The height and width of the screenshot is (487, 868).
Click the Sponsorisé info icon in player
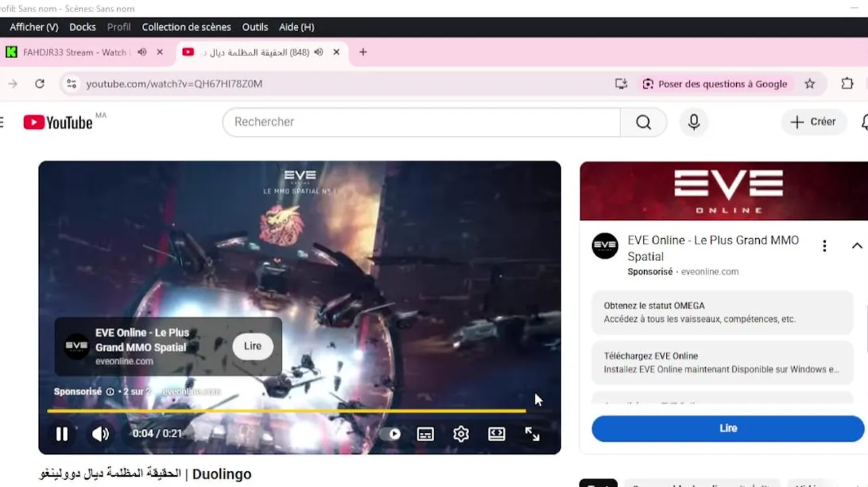(110, 392)
